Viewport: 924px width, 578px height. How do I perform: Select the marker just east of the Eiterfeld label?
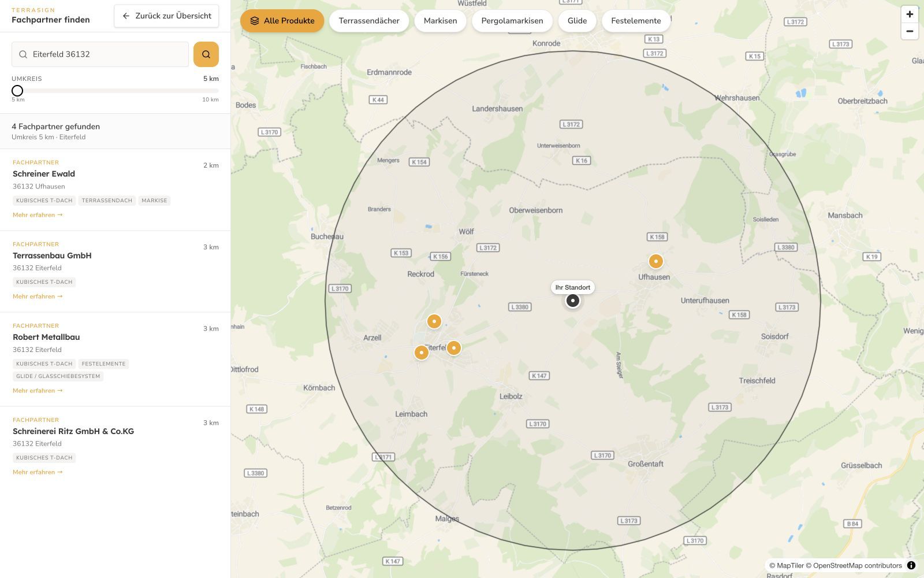point(454,348)
